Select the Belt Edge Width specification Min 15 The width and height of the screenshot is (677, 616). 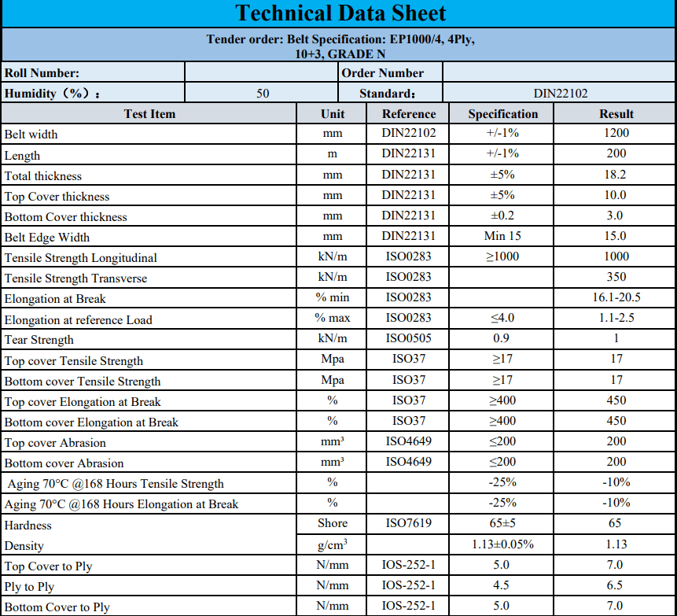[x=503, y=236]
